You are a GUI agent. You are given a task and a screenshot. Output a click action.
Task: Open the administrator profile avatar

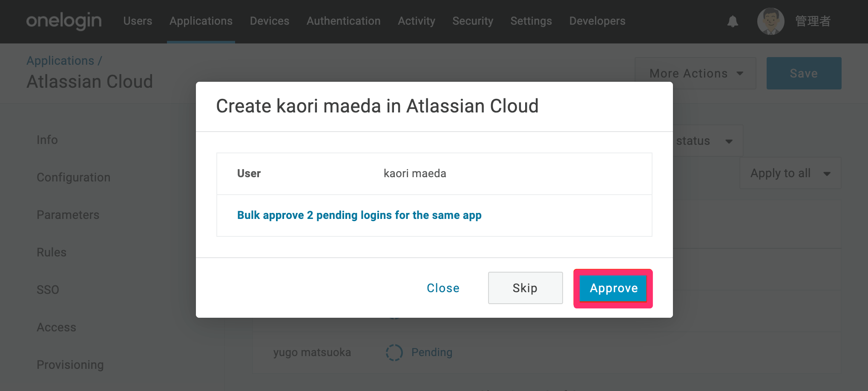[770, 21]
